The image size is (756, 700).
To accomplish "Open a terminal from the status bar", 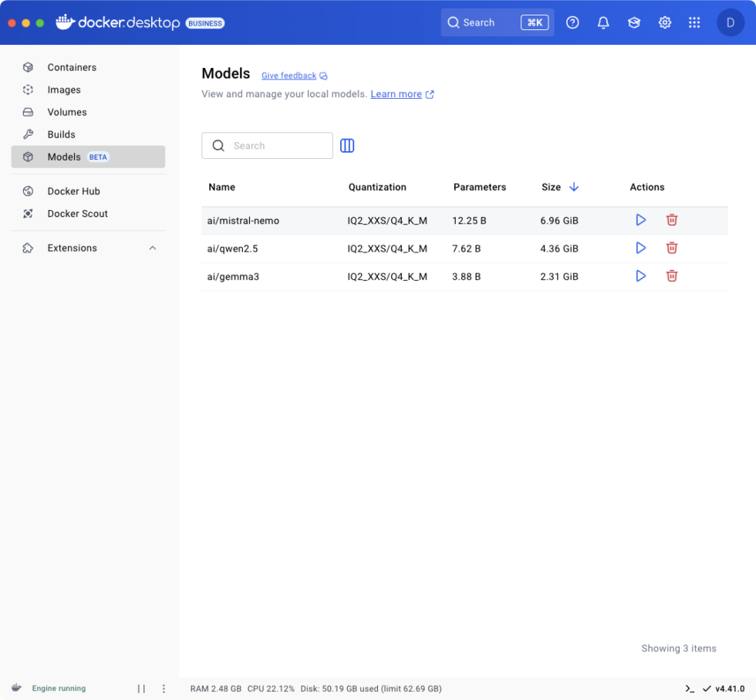I will click(689, 688).
